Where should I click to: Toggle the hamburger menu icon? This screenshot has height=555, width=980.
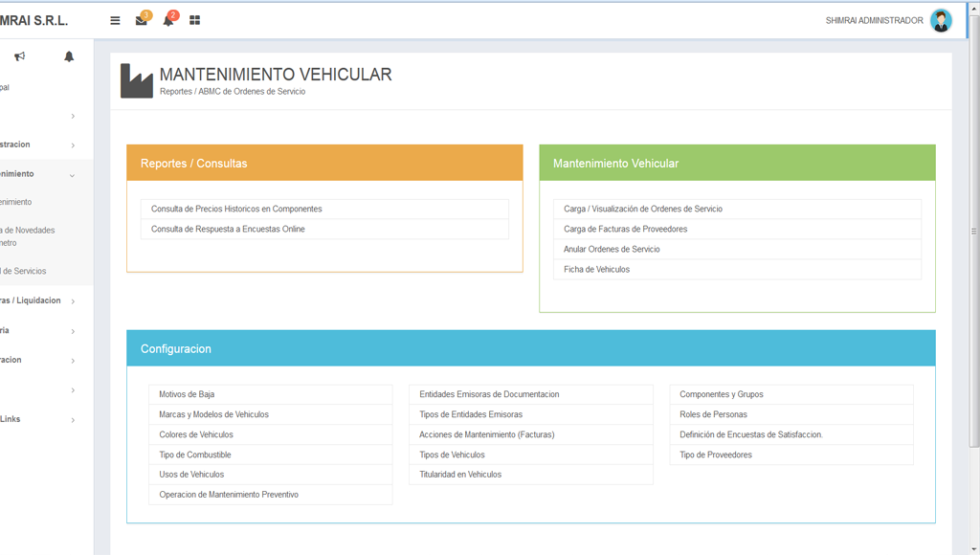[115, 21]
